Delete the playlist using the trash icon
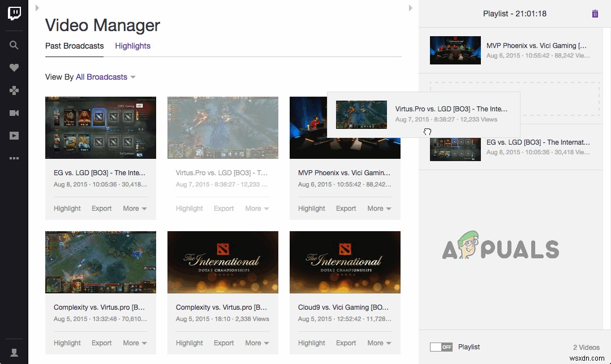 pos(595,14)
